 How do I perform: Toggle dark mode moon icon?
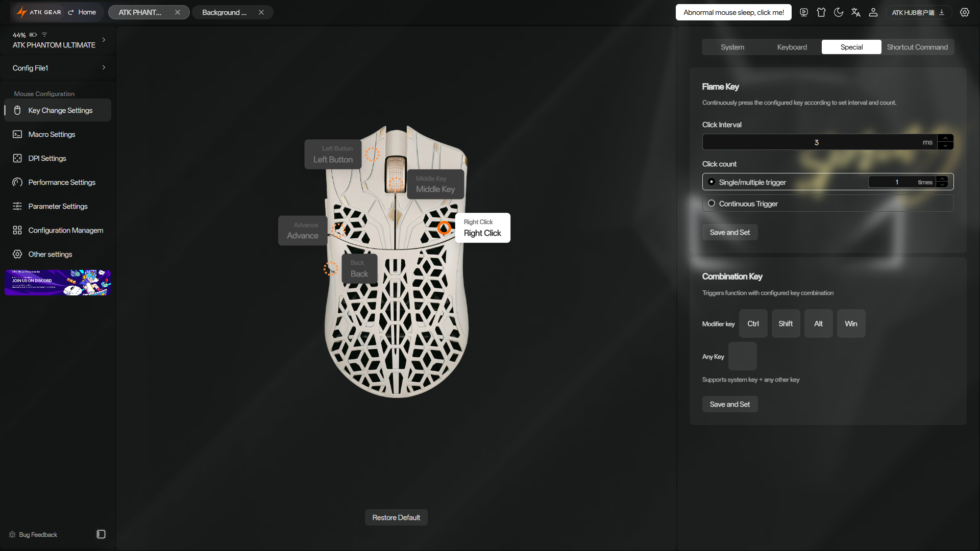[839, 12]
